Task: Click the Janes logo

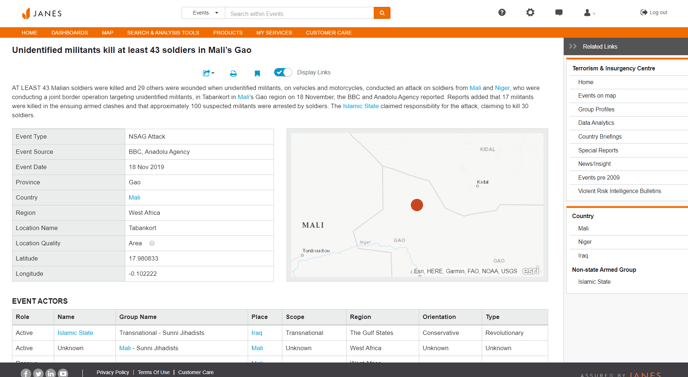Action: pos(42,14)
